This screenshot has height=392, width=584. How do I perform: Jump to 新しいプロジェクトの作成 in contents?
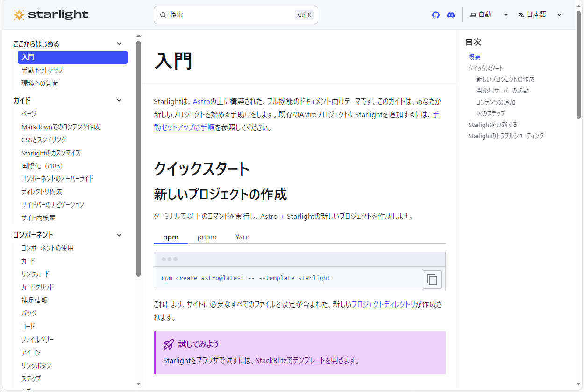pyautogui.click(x=506, y=79)
